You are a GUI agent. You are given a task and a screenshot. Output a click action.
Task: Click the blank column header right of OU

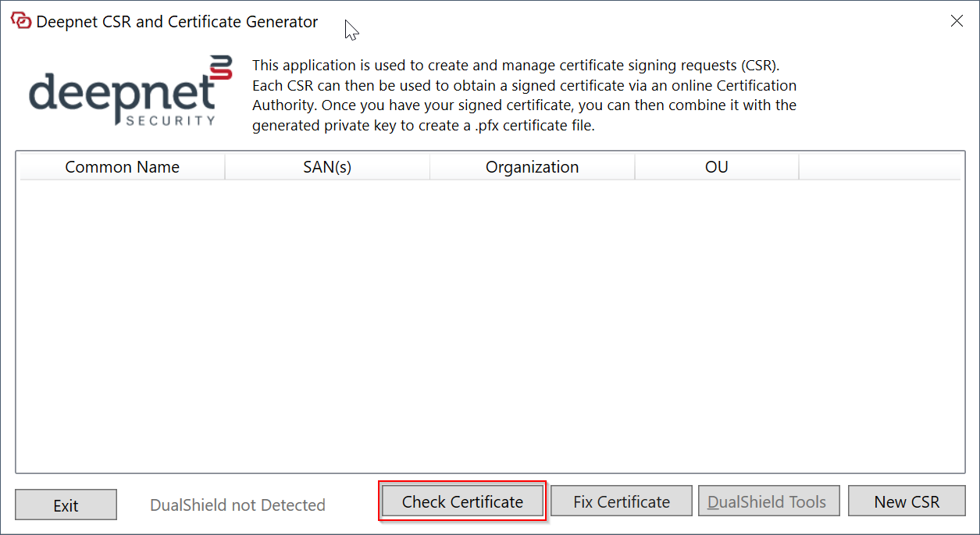pos(879,167)
